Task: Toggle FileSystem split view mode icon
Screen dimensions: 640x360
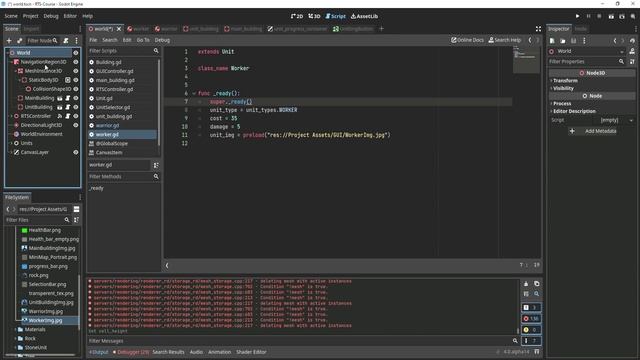Action: pyautogui.click(x=76, y=209)
